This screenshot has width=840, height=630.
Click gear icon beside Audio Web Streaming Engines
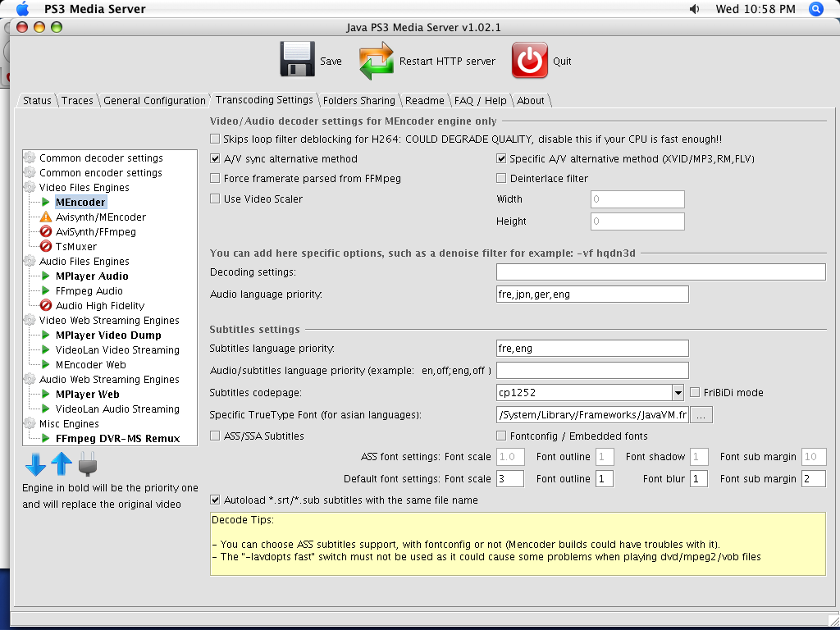pos(30,379)
